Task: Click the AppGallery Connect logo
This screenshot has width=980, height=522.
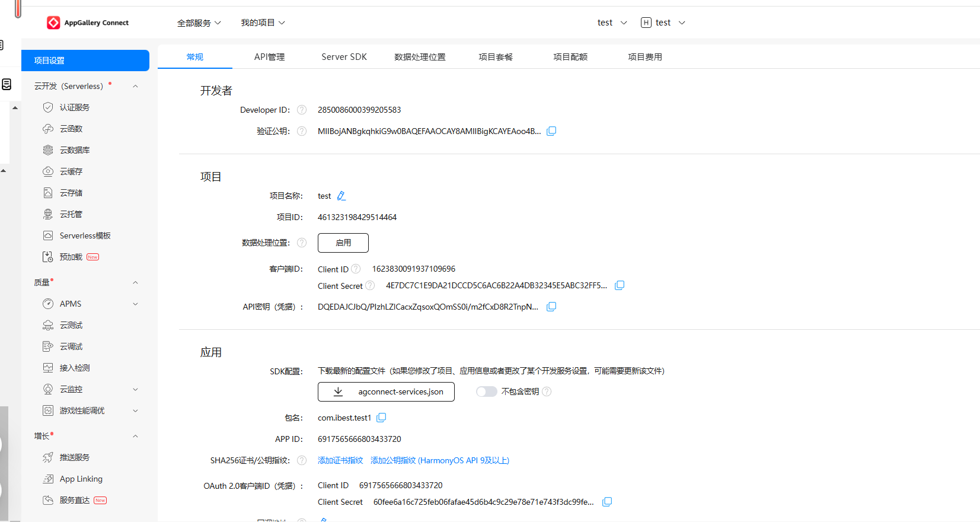Action: [88, 23]
